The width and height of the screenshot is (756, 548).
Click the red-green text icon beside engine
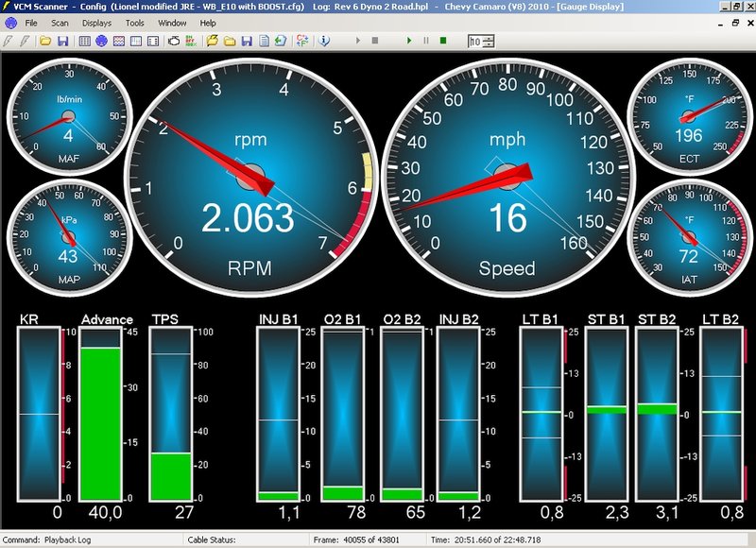(190, 42)
